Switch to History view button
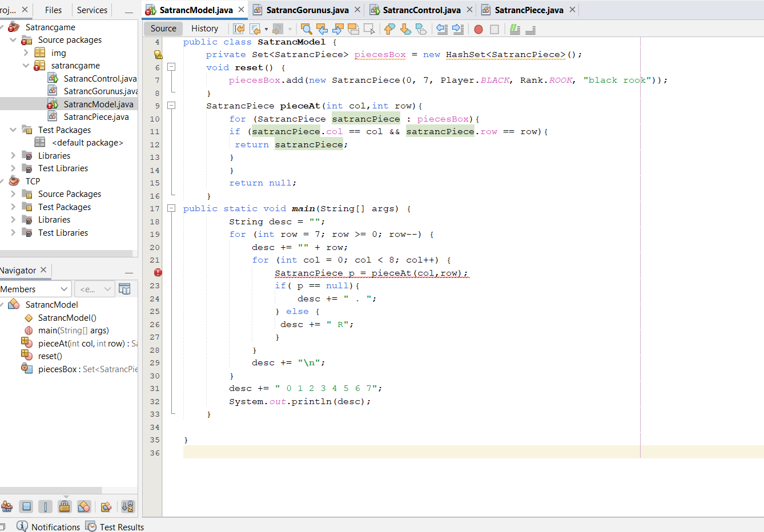The image size is (764, 532). pyautogui.click(x=204, y=29)
